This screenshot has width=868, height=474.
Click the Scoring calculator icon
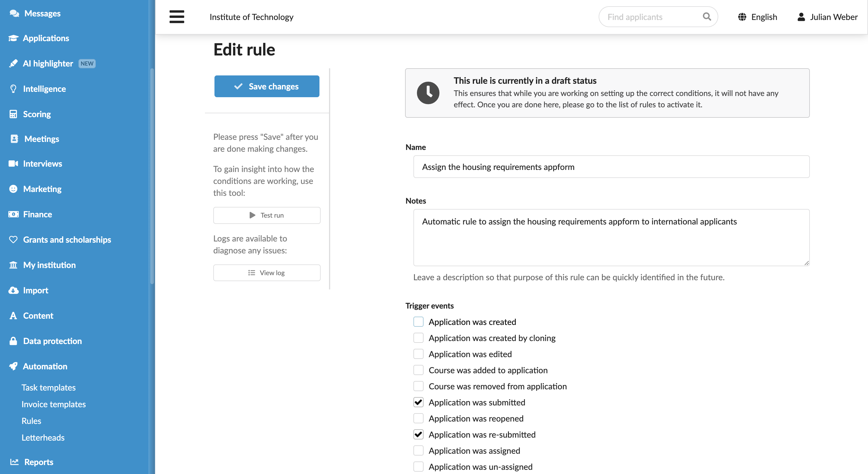(13, 114)
